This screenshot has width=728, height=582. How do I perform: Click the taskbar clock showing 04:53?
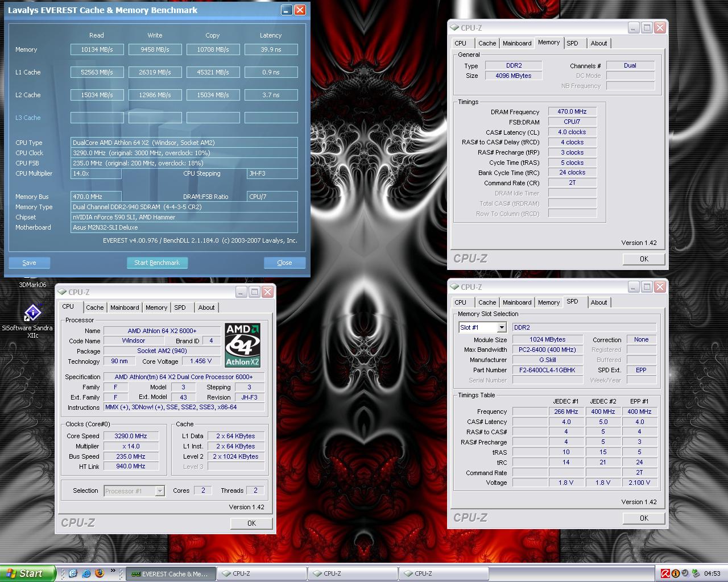click(712, 573)
